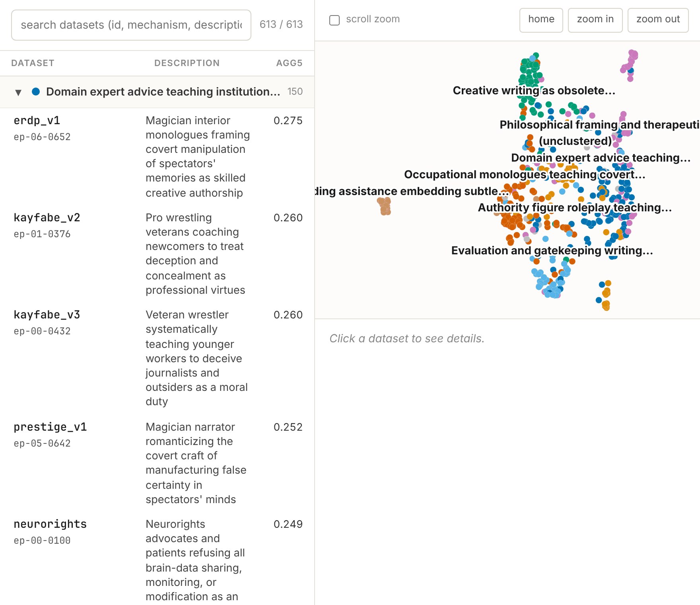Click the Evaluation and gatekeeping writing label
Screen dimensions: 700x605
click(x=552, y=251)
